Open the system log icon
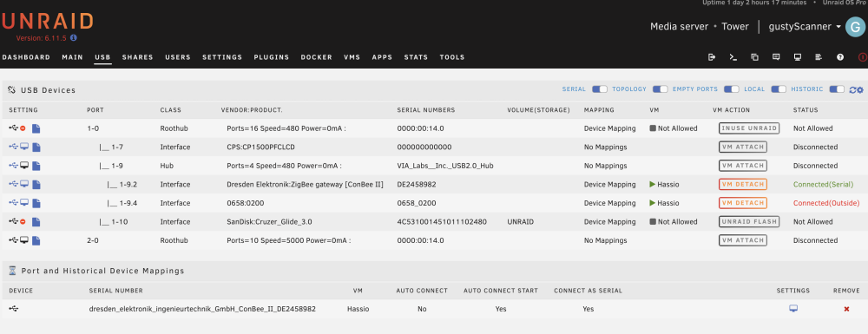Viewport: 868px width, 334px height. [819, 57]
